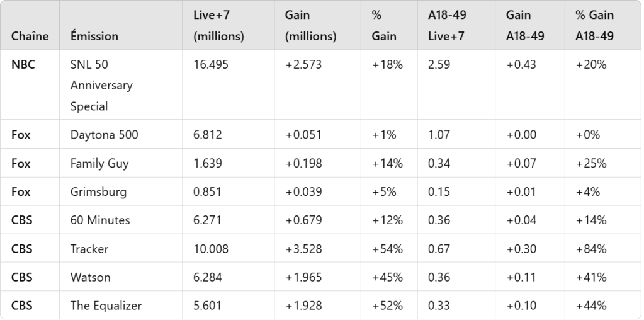The width and height of the screenshot is (644, 320).
Task: Select the +84% A18-49 gain cell
Action: point(590,249)
